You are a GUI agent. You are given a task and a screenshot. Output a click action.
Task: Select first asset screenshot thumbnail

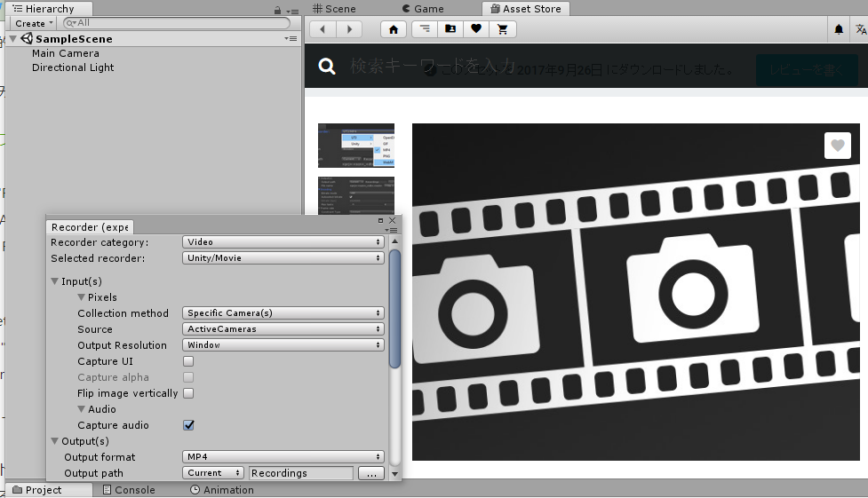click(356, 146)
